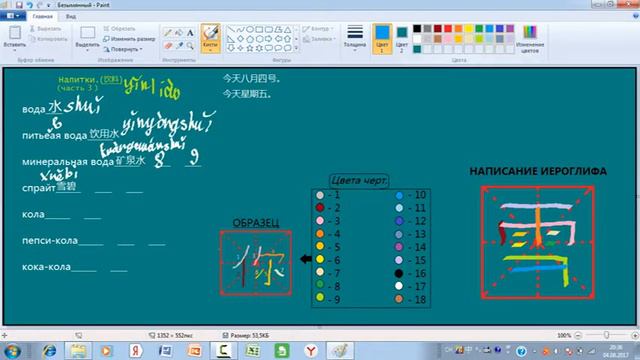The image size is (640, 360).
Task: Click the Redo arrow in quick access toolbar
Action: pos(40,5)
